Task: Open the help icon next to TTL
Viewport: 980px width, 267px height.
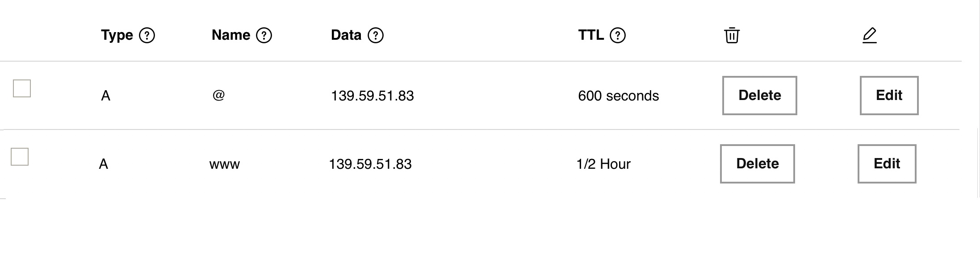Action: (618, 35)
